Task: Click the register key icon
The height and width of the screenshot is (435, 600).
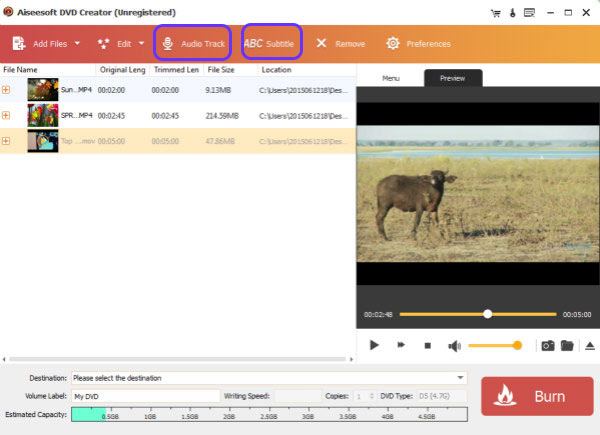Action: (513, 13)
